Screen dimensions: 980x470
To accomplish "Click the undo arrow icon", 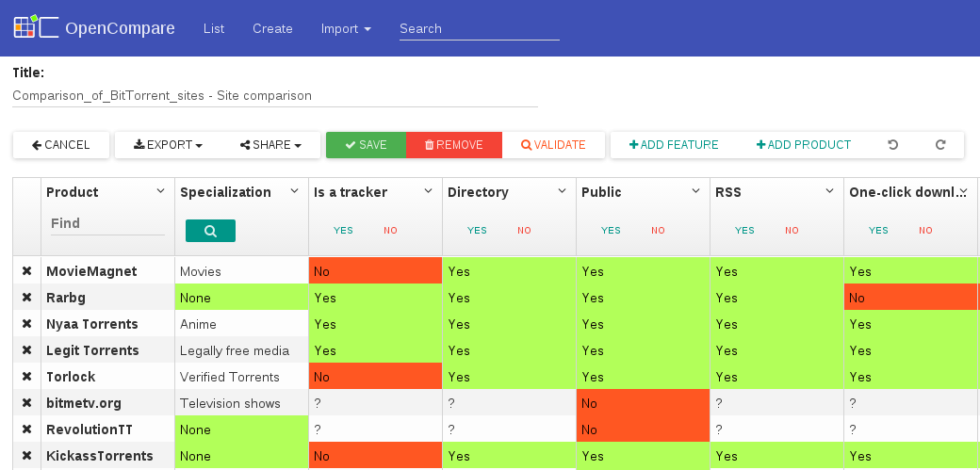I will click(x=893, y=145).
